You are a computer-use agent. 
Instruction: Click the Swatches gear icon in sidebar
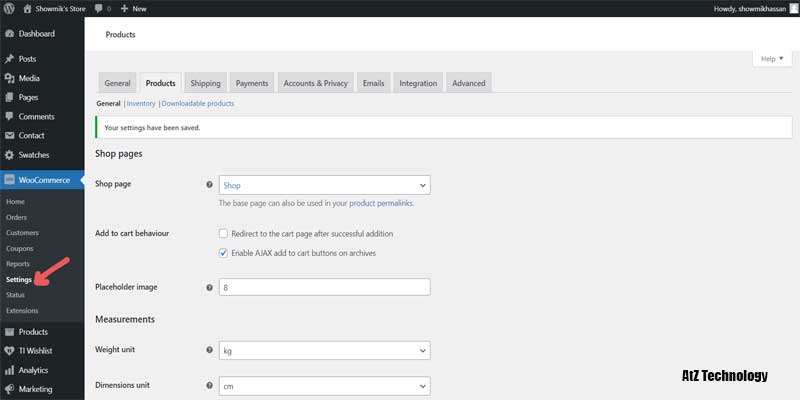coord(10,155)
